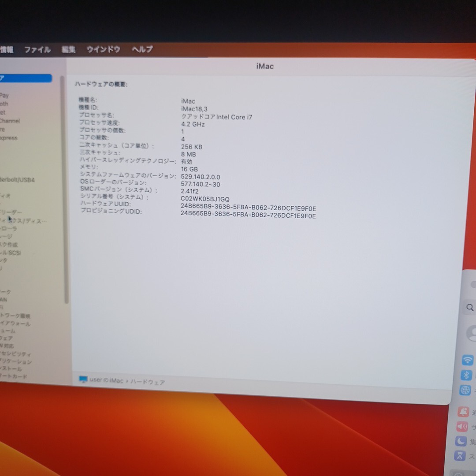
Task: Open Sound speaker settings icon
Action: point(462,427)
